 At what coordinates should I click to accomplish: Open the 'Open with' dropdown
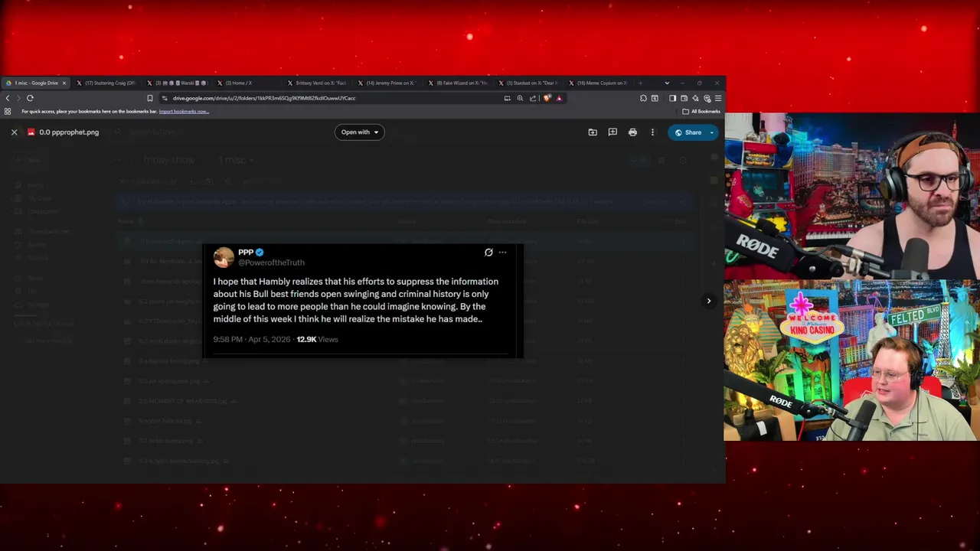[360, 132]
